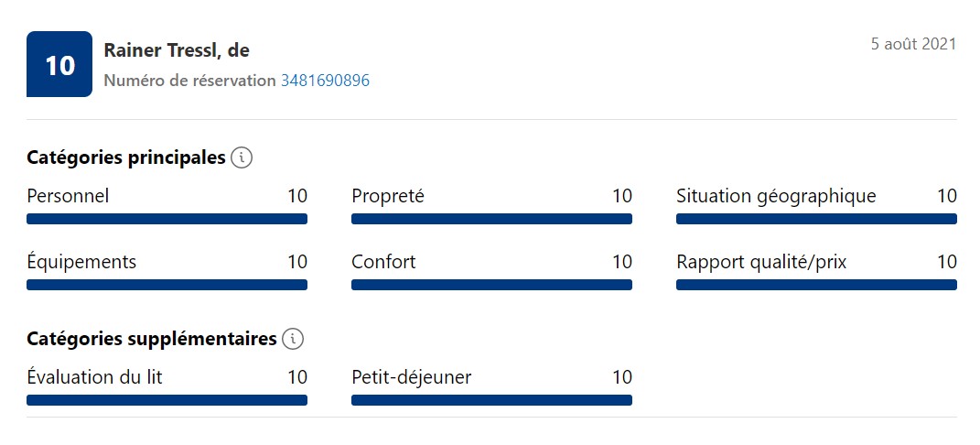Click the review date 5 août 2021
The width and height of the screenshot is (980, 445).
[x=914, y=44]
